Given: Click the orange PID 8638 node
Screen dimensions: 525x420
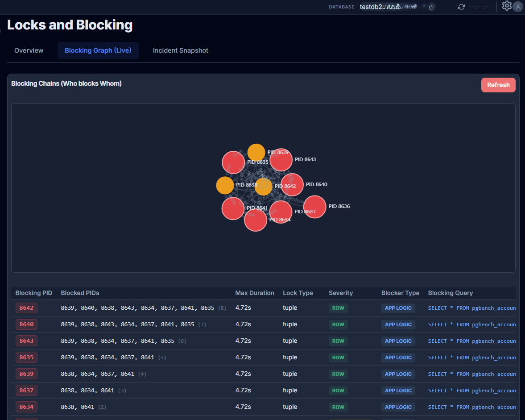Looking at the screenshot, I should coord(225,185).
